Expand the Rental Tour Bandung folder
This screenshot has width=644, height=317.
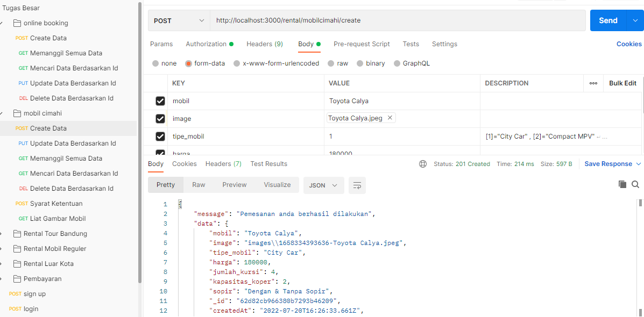coord(2,234)
